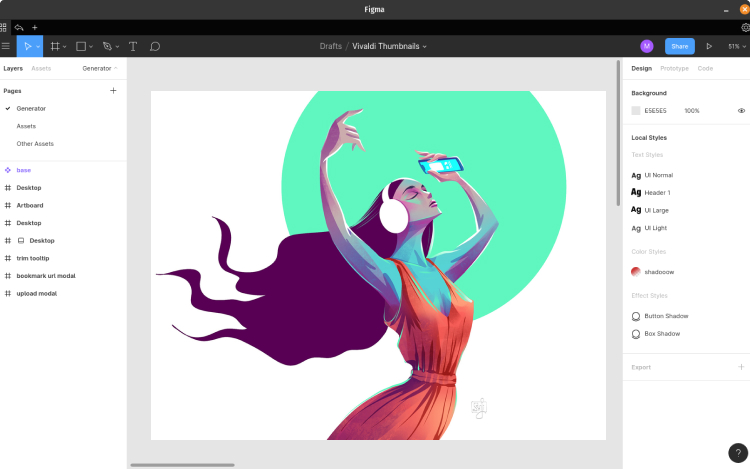Viewport: 750px width, 469px height.
Task: Select the Pen tool
Action: point(107,46)
